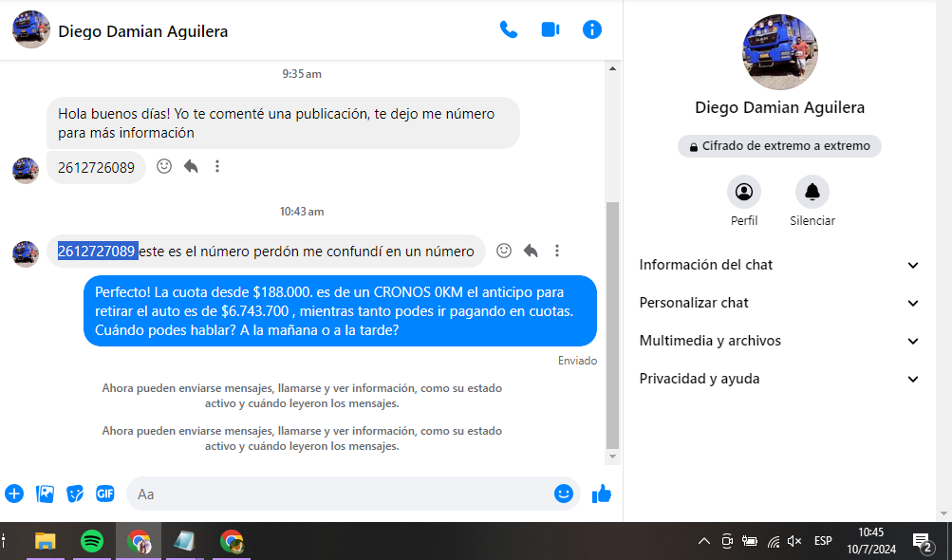Attach a photo or file
The image size is (952, 560).
click(45, 494)
